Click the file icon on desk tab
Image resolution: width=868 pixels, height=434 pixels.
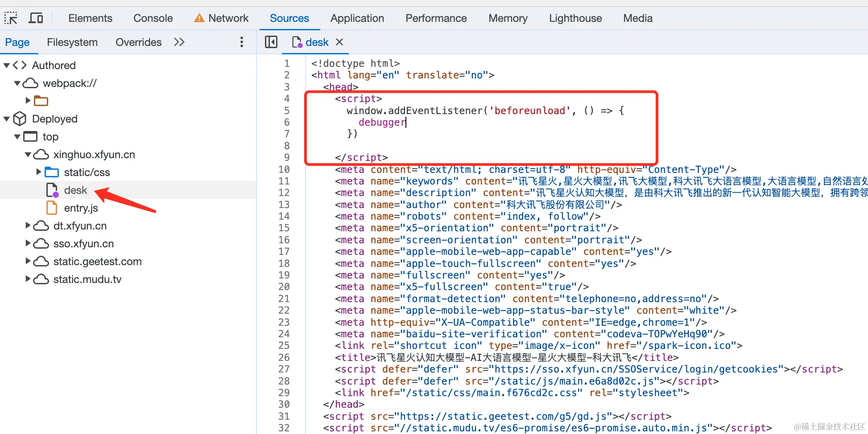[x=297, y=42]
